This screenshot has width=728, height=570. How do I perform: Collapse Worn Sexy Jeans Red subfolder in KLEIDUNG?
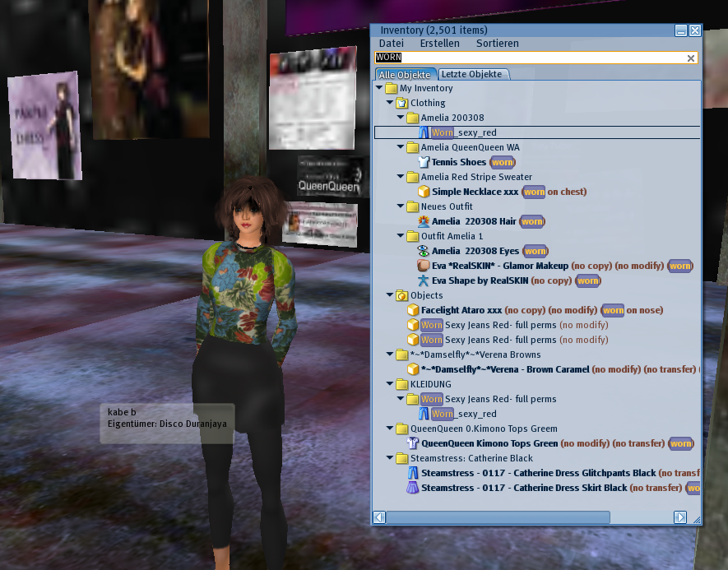click(x=401, y=398)
